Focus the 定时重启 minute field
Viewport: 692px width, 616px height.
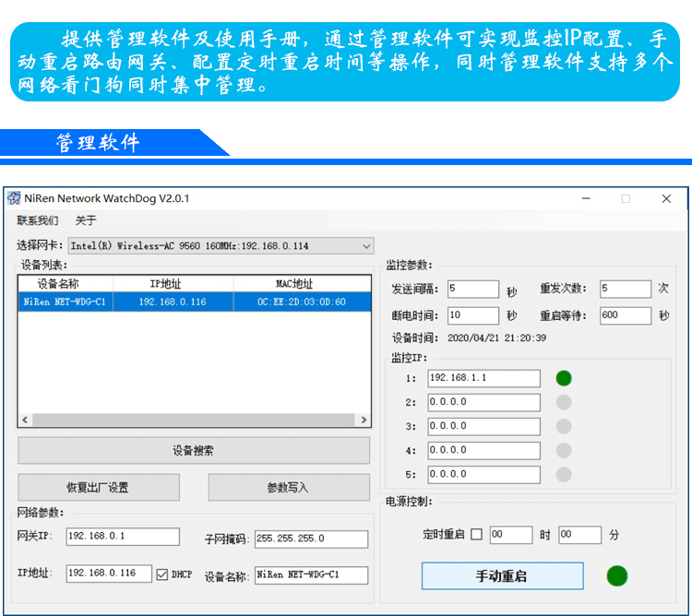coord(580,535)
